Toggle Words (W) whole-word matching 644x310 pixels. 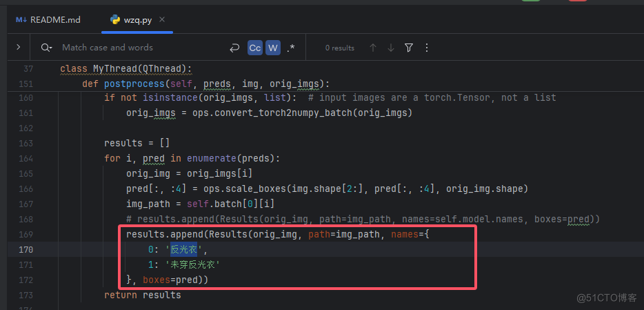pos(273,48)
